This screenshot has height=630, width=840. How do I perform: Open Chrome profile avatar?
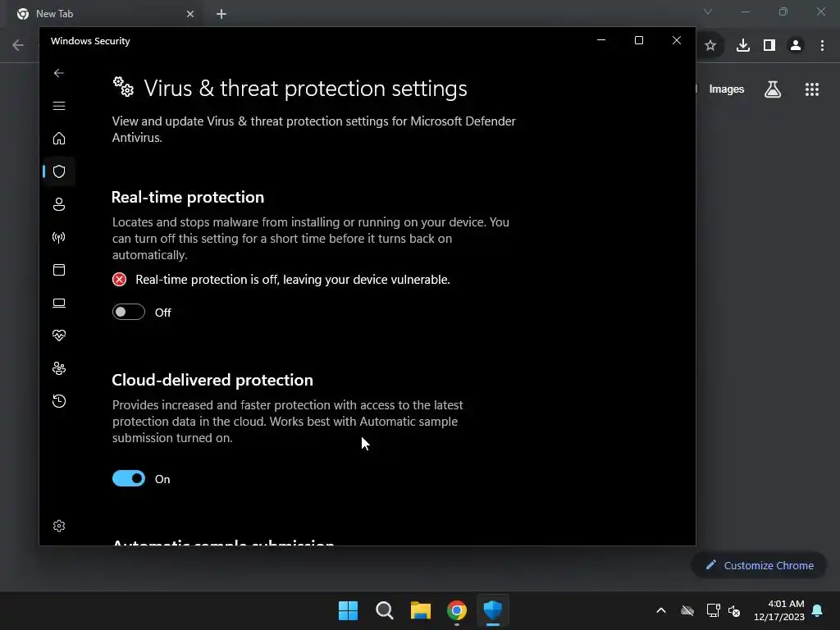click(796, 46)
